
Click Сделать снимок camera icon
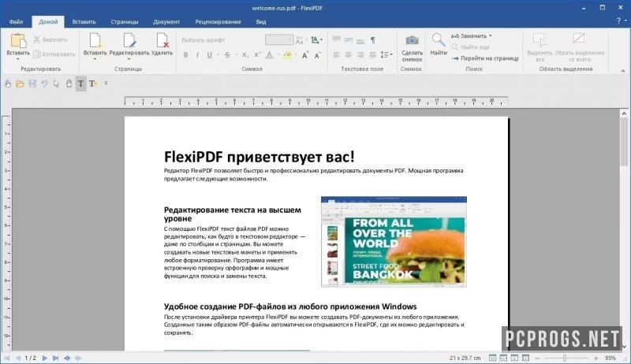412,40
